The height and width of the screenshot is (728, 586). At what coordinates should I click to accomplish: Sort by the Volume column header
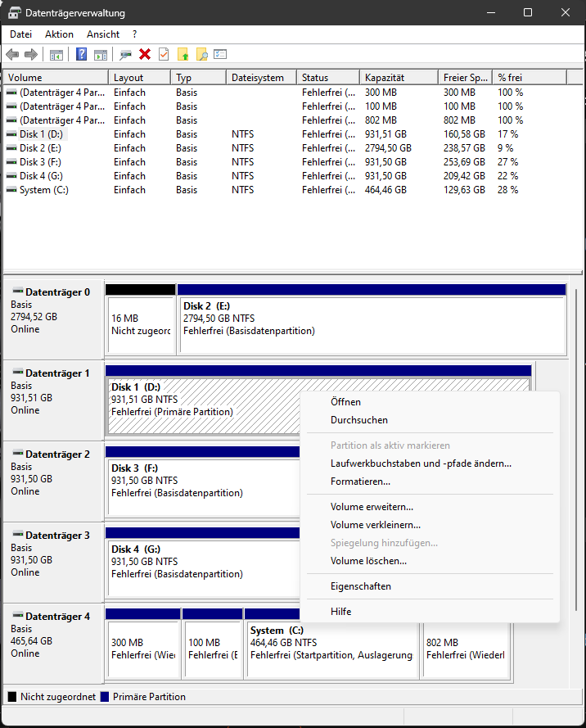pyautogui.click(x=56, y=78)
